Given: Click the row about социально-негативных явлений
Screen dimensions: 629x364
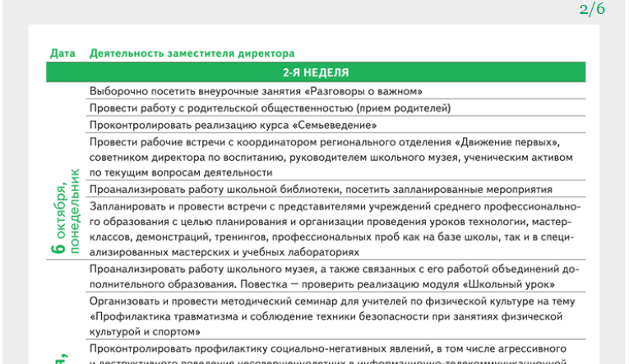Looking at the screenshot, I should click(327, 348).
